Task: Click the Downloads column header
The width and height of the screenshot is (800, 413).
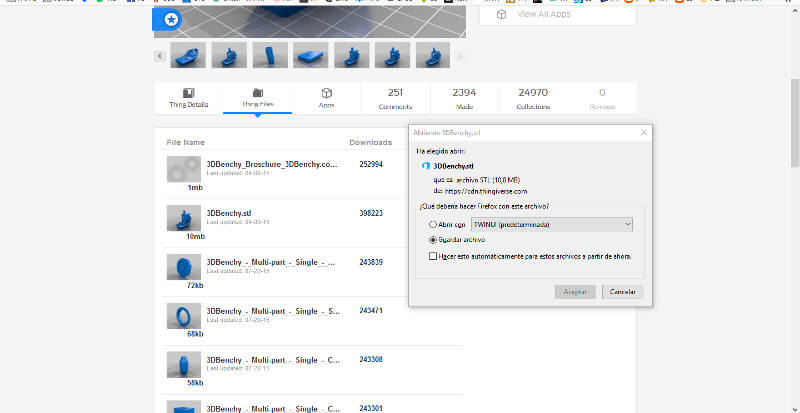Action: coord(371,142)
